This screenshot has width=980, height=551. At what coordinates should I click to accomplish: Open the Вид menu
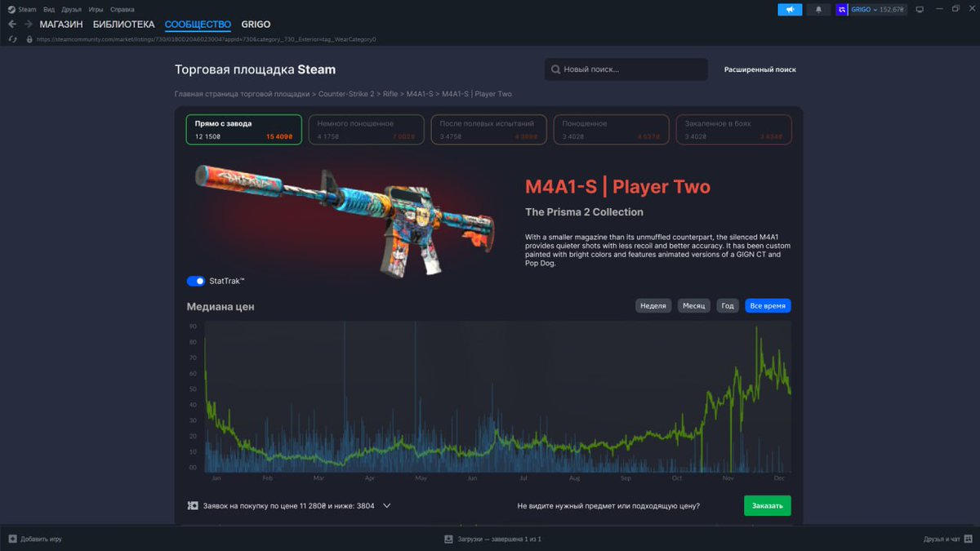coord(49,10)
